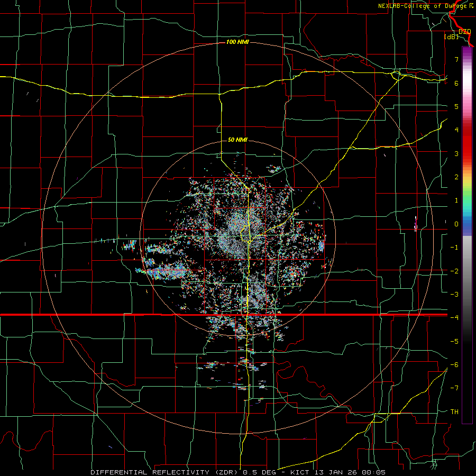Image resolution: width=476 pixels, height=476 pixels.
Task: Click the NEXLAB-College of DuPage watermark text
Action: pos(425,6)
